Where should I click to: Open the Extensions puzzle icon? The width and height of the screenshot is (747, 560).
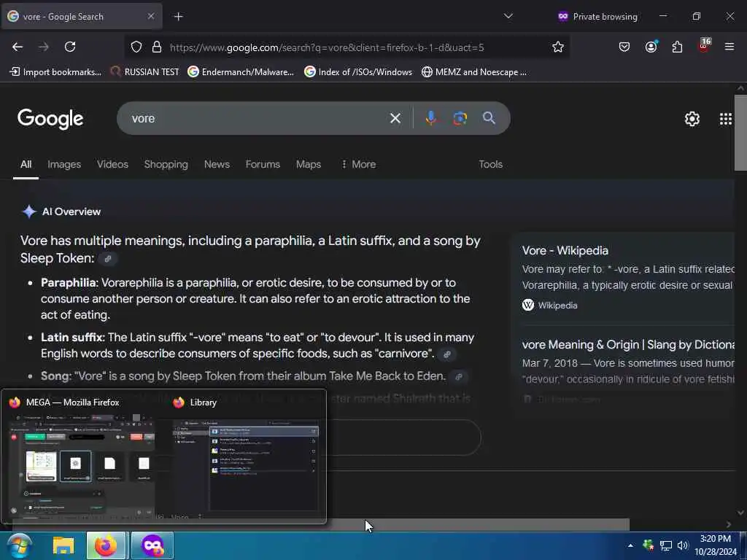pos(677,47)
